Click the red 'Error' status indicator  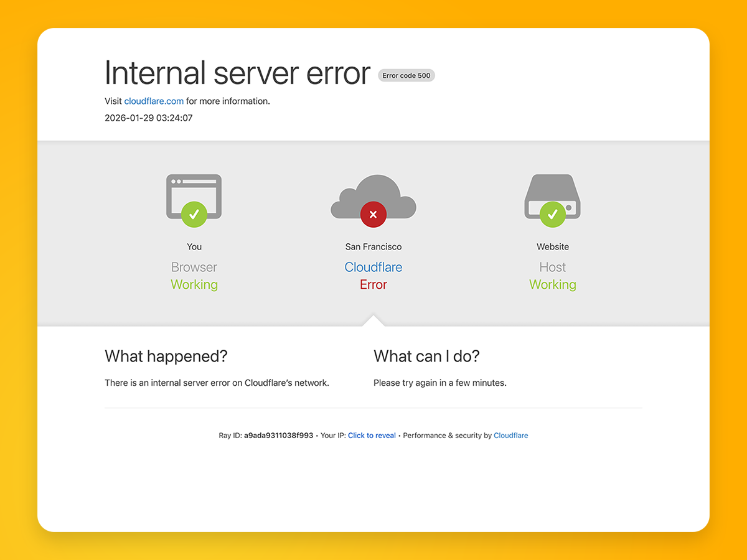373,284
